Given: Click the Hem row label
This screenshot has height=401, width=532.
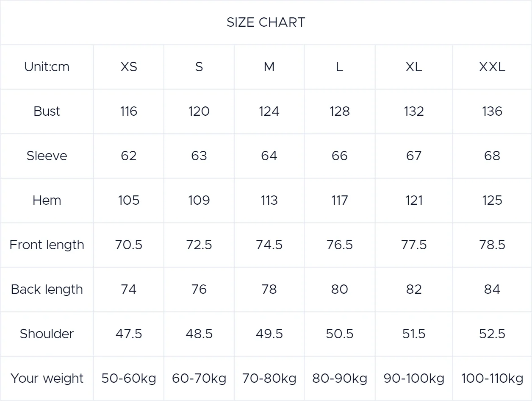Looking at the screenshot, I should pyautogui.click(x=47, y=200).
